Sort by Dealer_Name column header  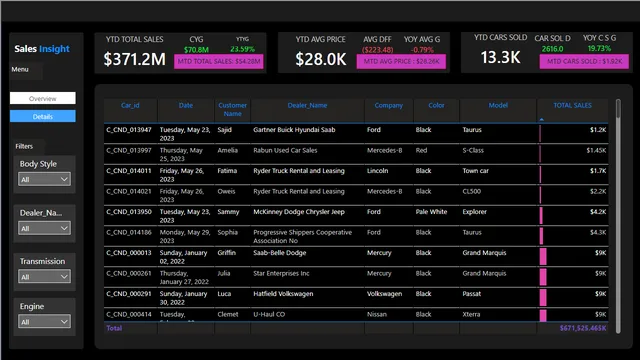tap(307, 105)
